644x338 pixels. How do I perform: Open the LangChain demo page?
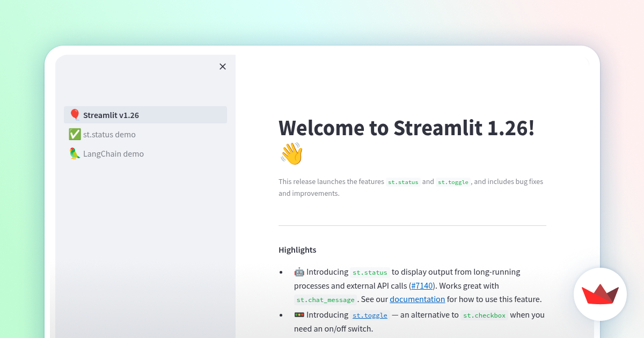click(113, 153)
